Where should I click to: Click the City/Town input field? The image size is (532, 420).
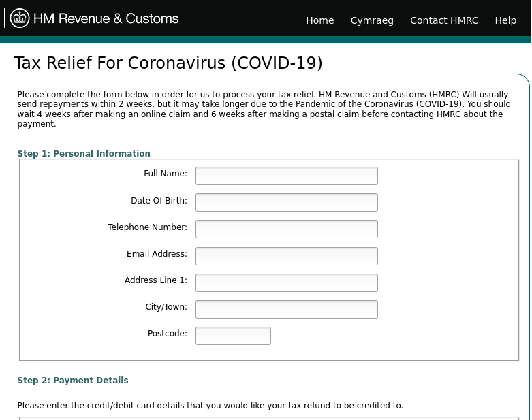[287, 309]
